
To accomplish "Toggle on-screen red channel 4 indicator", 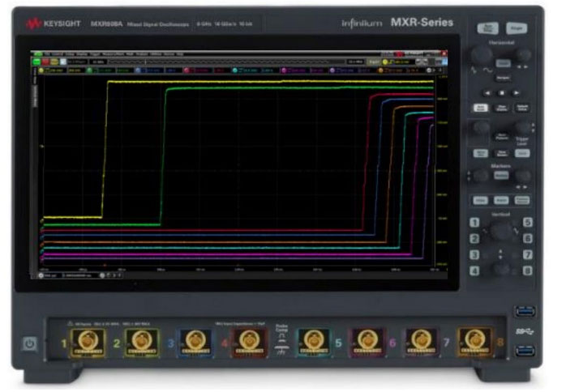I will click(x=187, y=70).
